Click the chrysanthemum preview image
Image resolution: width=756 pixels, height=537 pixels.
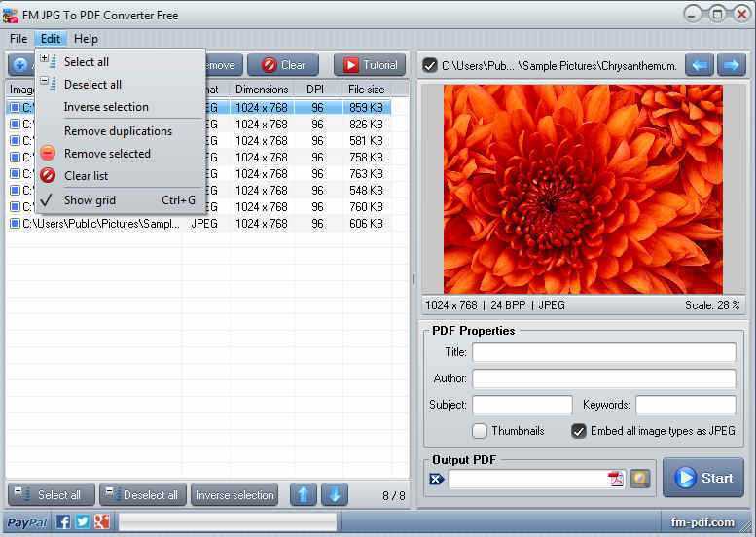tap(583, 189)
